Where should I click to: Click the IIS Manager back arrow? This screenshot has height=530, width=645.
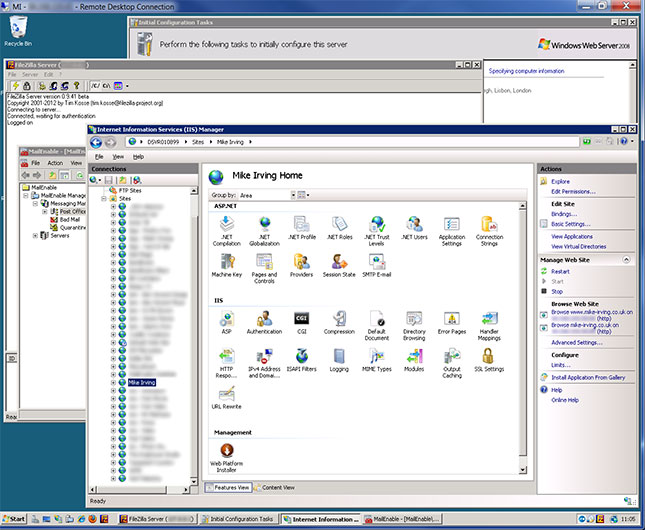(96, 142)
